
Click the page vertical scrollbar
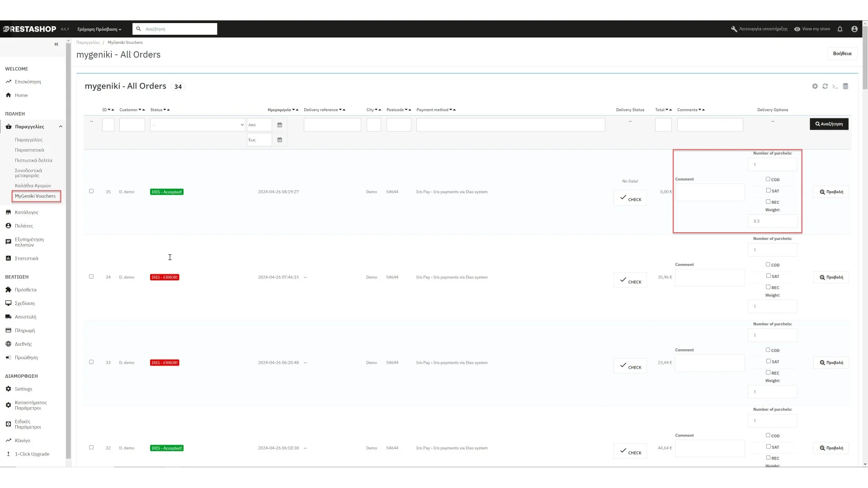point(865,63)
